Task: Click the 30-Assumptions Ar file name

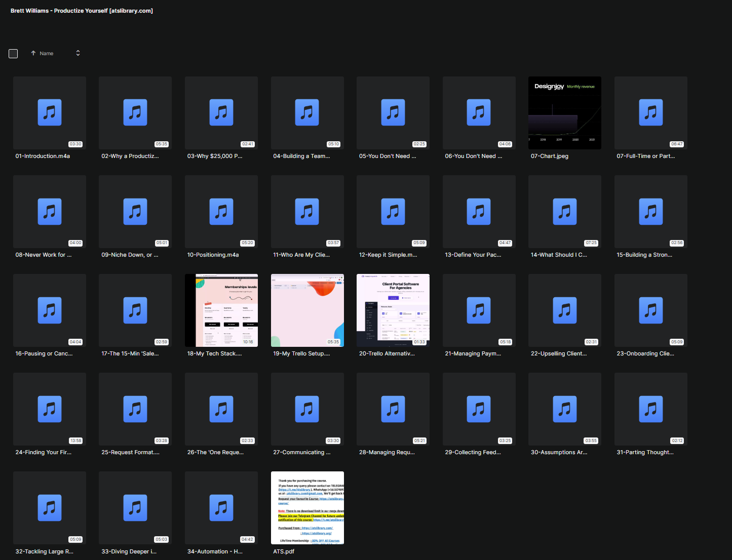Action: click(559, 453)
